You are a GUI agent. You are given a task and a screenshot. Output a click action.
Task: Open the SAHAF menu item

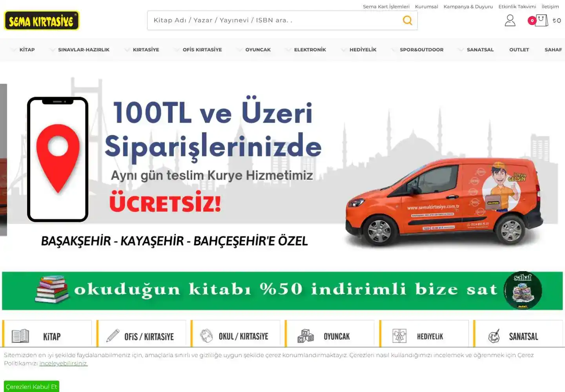point(553,50)
